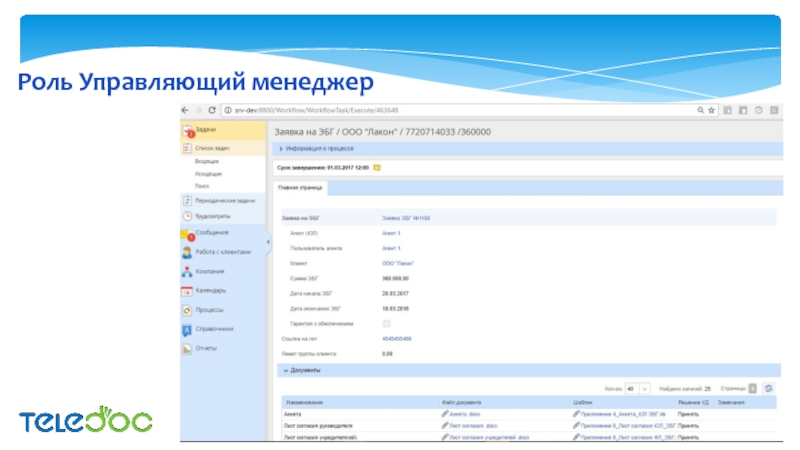The image size is (800, 450).
Task: Open Сообщения in the sidebar
Action: point(210,233)
